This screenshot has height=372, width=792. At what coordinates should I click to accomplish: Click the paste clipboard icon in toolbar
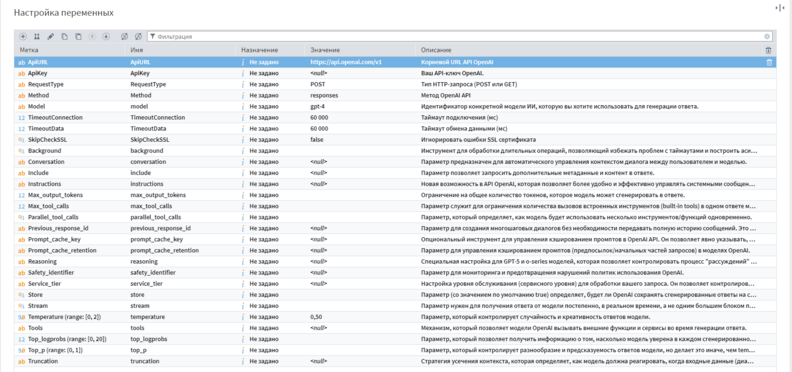pos(78,36)
